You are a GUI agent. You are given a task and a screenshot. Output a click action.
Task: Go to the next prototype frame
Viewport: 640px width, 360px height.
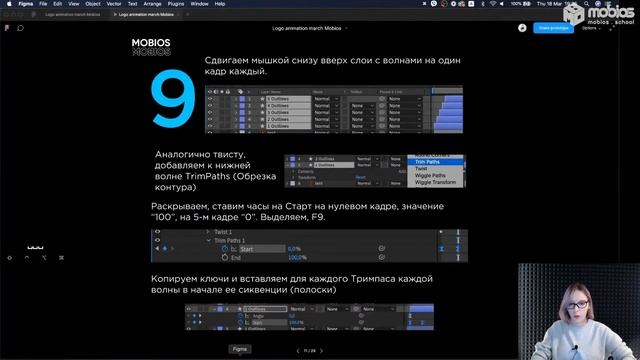pyautogui.click(x=322, y=351)
